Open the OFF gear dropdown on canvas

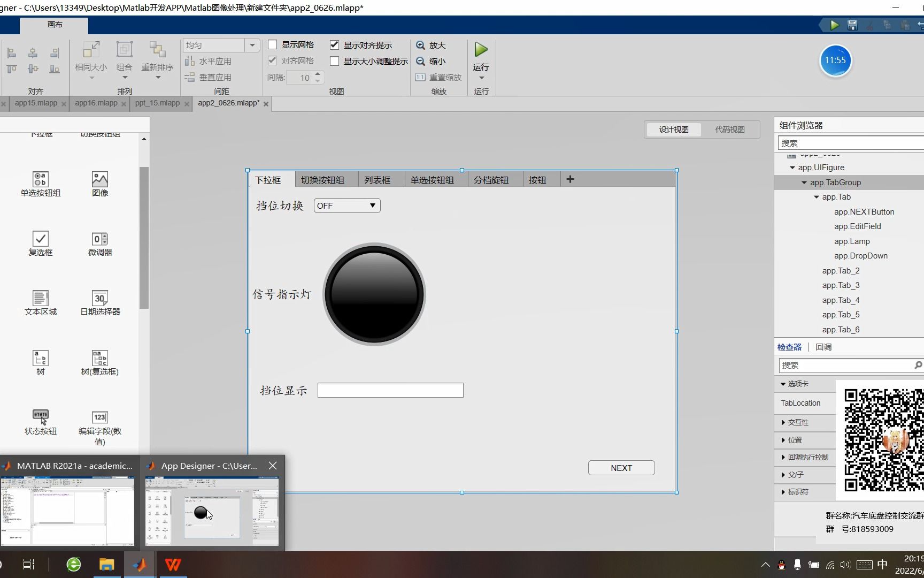(x=347, y=206)
